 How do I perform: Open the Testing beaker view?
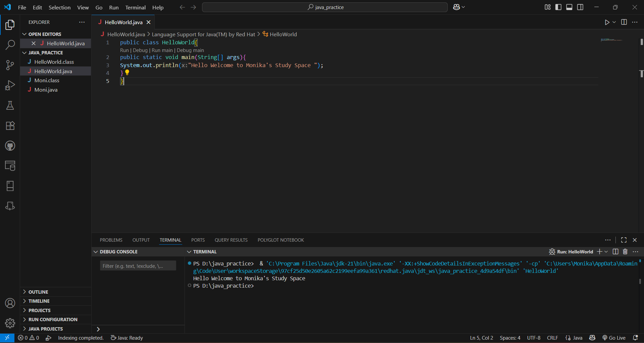coord(10,105)
